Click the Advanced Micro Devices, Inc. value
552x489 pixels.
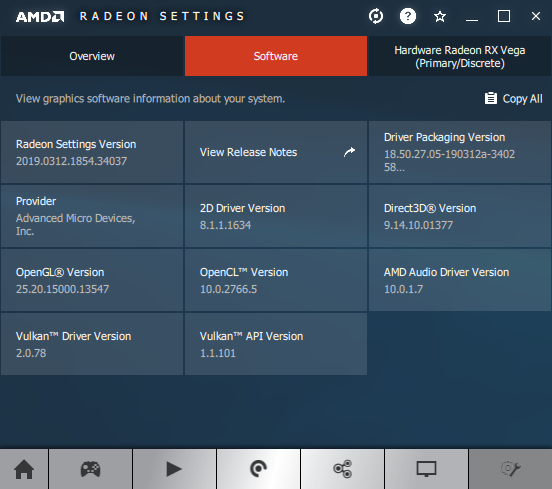pos(75,224)
